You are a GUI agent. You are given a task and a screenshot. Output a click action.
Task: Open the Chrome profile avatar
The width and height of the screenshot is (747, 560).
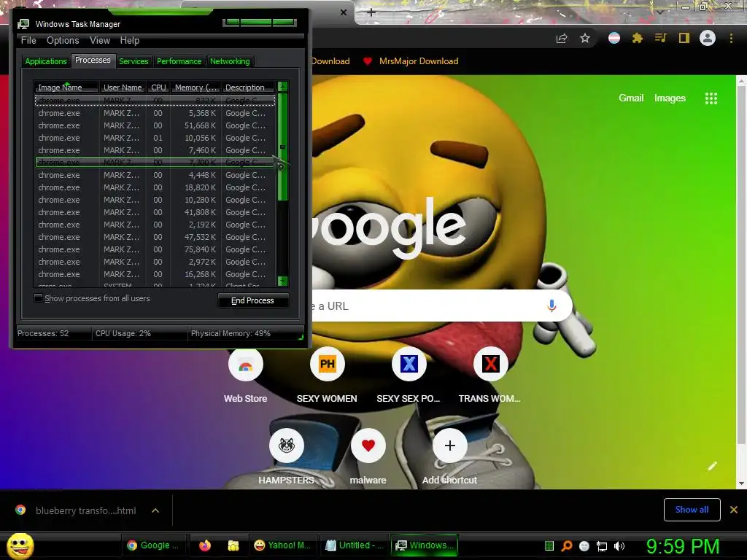[708, 38]
